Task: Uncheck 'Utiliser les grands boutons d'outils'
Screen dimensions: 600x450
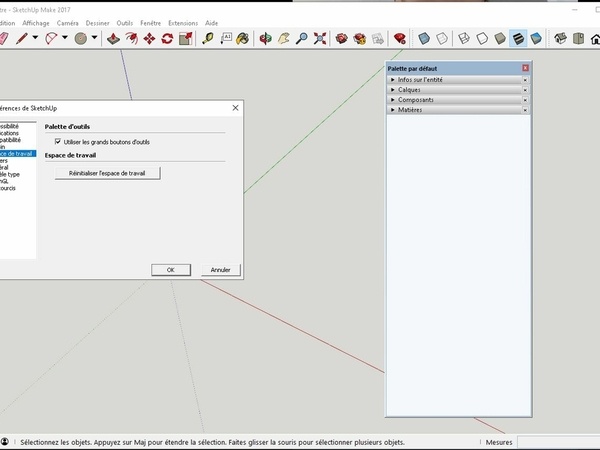Action: (x=58, y=142)
